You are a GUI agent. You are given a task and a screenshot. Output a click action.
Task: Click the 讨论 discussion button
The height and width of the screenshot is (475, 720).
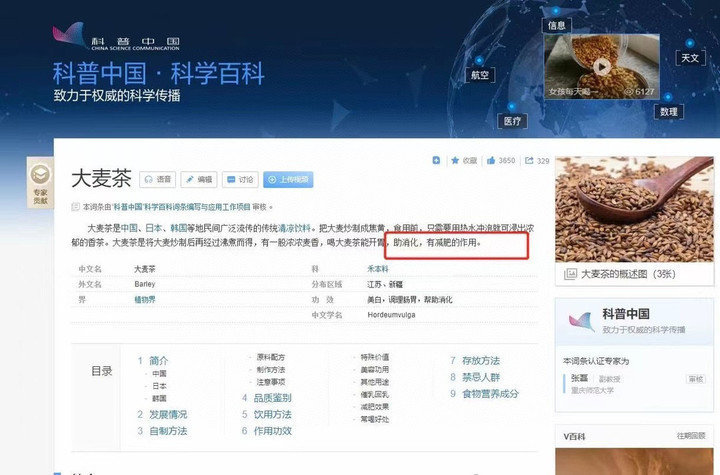240,179
